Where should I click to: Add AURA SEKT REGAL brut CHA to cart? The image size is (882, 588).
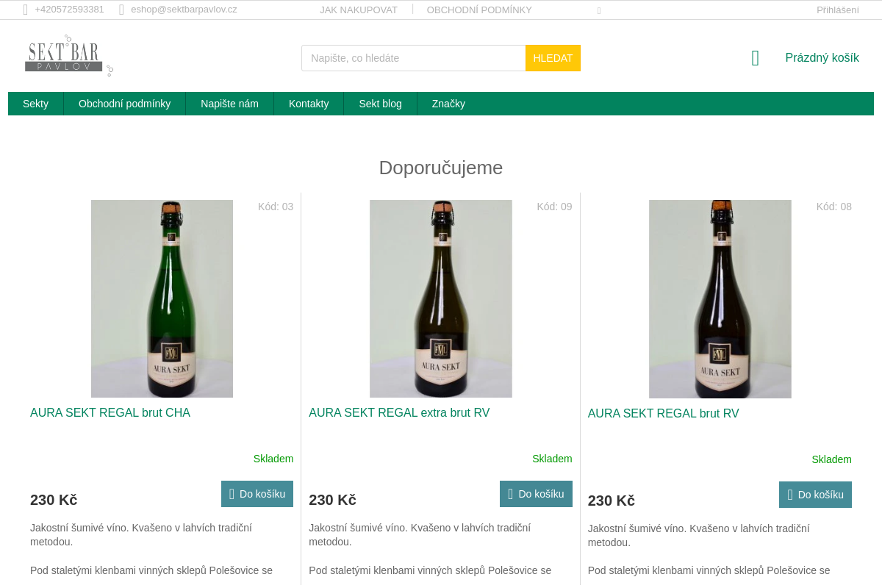click(257, 494)
